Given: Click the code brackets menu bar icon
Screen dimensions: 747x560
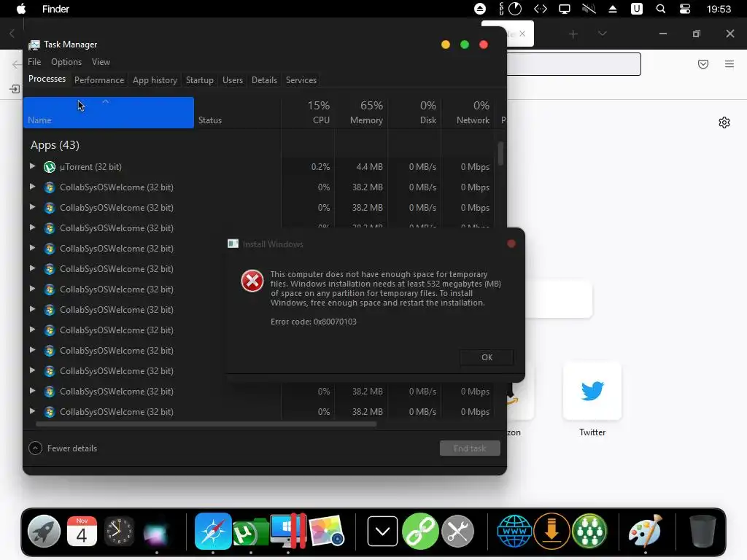Looking at the screenshot, I should (541, 9).
